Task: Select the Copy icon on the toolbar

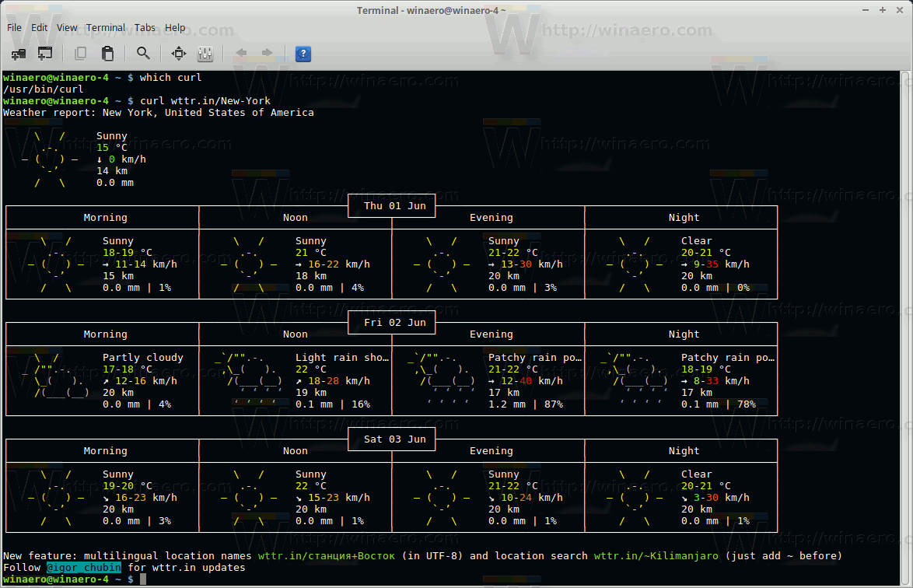Action: (x=80, y=54)
